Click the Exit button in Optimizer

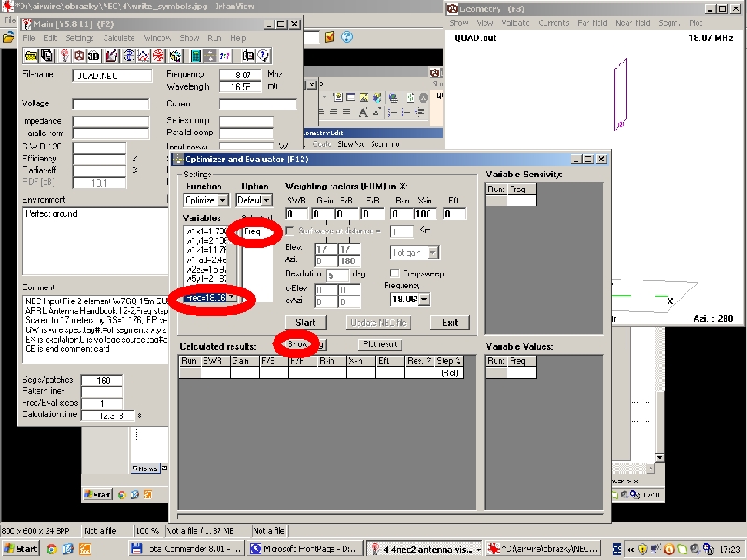(449, 322)
